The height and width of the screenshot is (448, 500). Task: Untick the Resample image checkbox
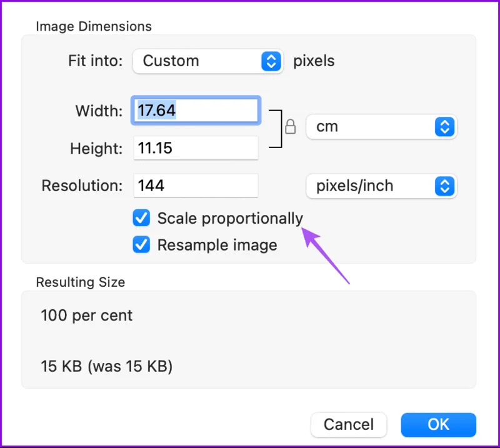pos(141,244)
